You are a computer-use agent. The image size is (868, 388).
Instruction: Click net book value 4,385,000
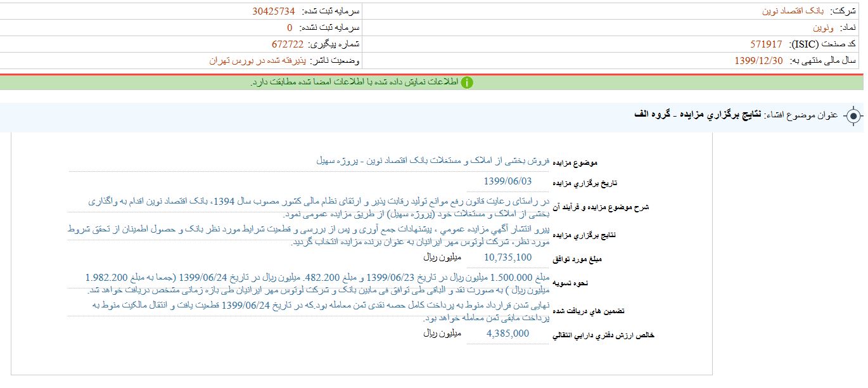(507, 333)
